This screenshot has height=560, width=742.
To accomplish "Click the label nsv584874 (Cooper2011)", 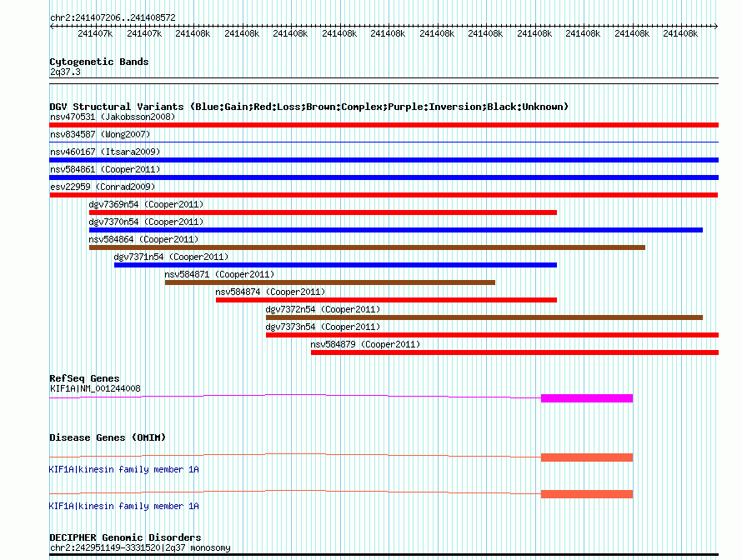I will pos(271,292).
